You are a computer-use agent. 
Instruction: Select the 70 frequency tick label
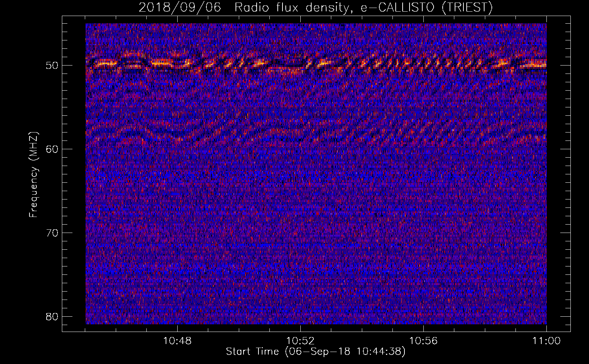(52, 233)
